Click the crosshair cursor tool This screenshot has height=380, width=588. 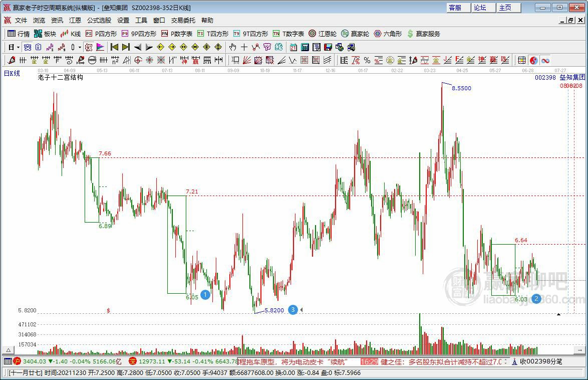click(244, 47)
